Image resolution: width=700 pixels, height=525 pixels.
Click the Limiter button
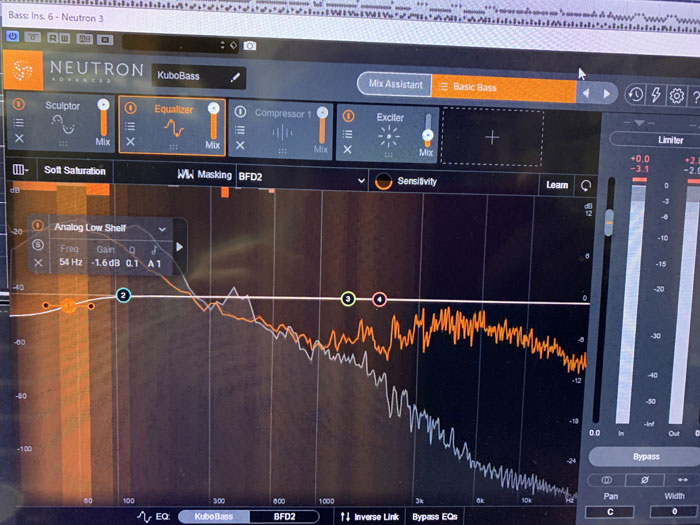point(654,140)
